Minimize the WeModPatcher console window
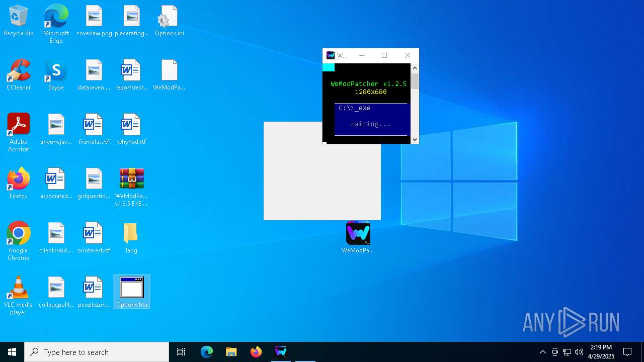Screen dimensions: 644x362 click(361, 55)
